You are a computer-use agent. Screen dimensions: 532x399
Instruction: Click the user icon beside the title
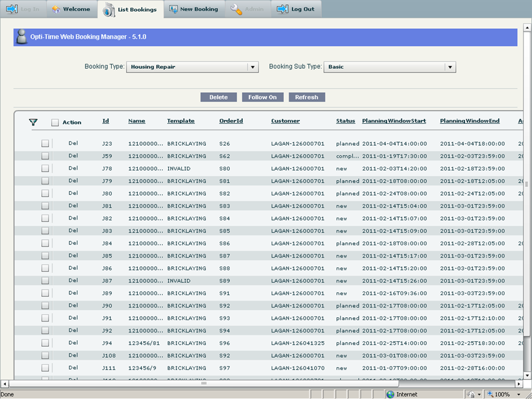click(22, 36)
